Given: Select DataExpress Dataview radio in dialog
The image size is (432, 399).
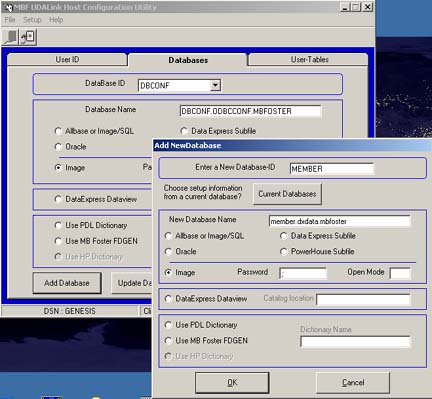Looking at the screenshot, I should tap(168, 299).
